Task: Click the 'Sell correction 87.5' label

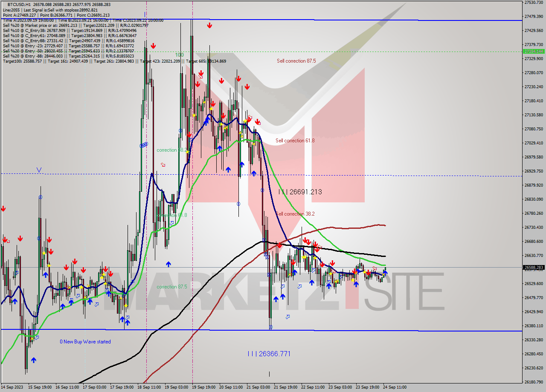Action: pyautogui.click(x=296, y=61)
